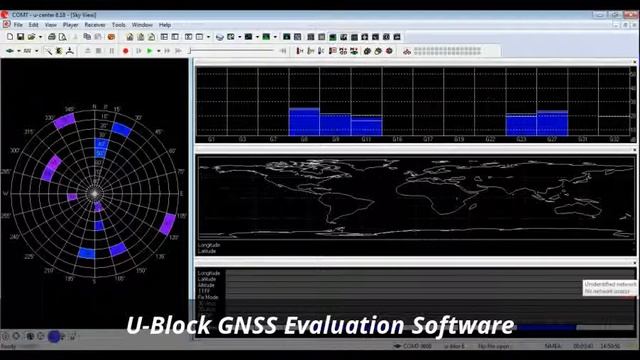The height and width of the screenshot is (360, 640).
Task: Start recording with the red Record button
Action: click(x=126, y=51)
